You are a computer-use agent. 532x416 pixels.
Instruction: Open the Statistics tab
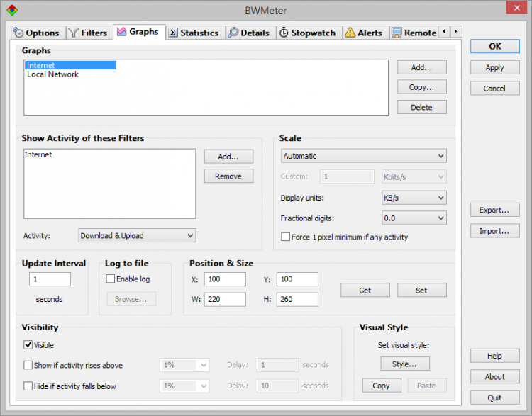(196, 33)
